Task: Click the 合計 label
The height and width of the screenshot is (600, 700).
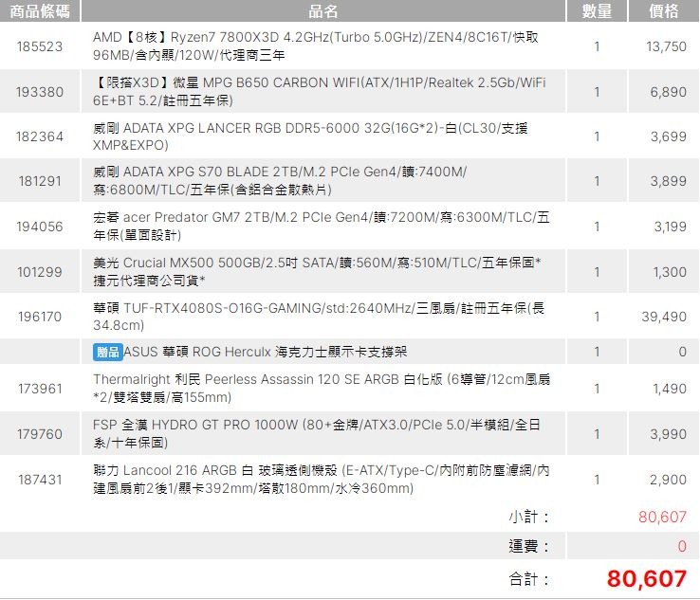Action: click(x=528, y=579)
